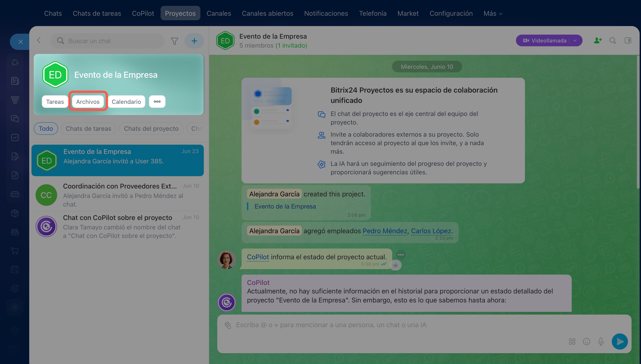The height and width of the screenshot is (364, 641).
Task: Open Chat con CoPilot sobre el proyecto
Action: coord(118,226)
